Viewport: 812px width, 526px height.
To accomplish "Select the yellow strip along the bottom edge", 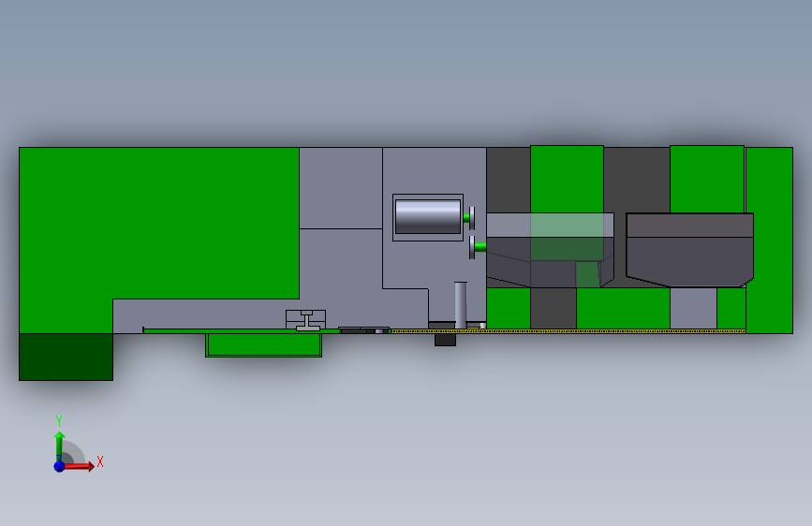I will point(568,330).
